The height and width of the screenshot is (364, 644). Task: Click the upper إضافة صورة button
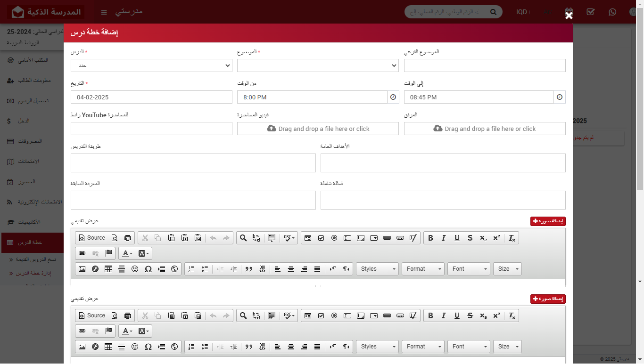click(x=548, y=221)
